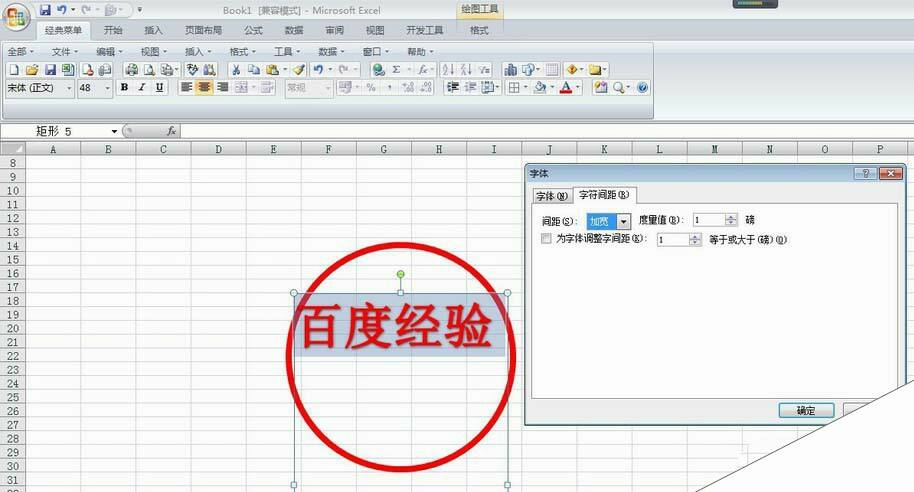Enable kerning for fonts checkbox
The image size is (914, 492).
[x=546, y=238]
